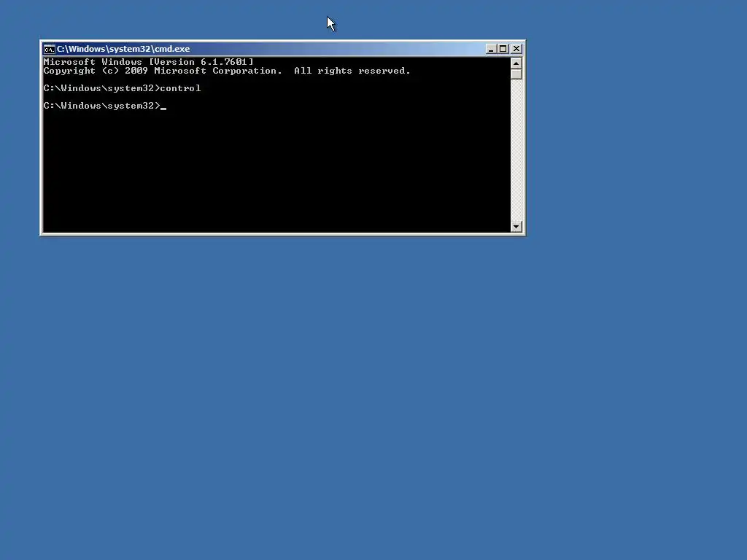Viewport: 747px width, 560px height.
Task: Click the scrollbar up arrow in cmd
Action: tap(516, 63)
